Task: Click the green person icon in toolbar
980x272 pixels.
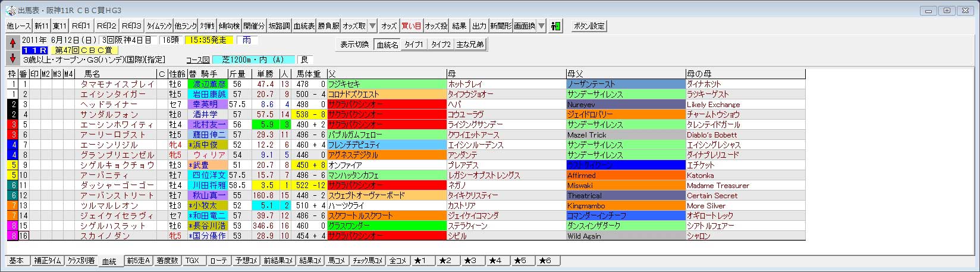Action: tap(556, 26)
